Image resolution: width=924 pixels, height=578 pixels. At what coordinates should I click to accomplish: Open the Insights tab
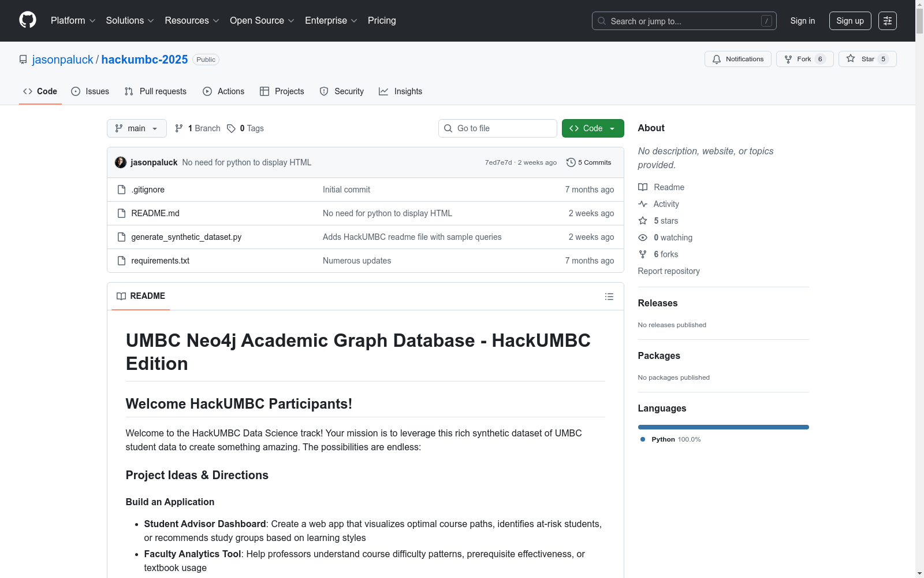(401, 91)
